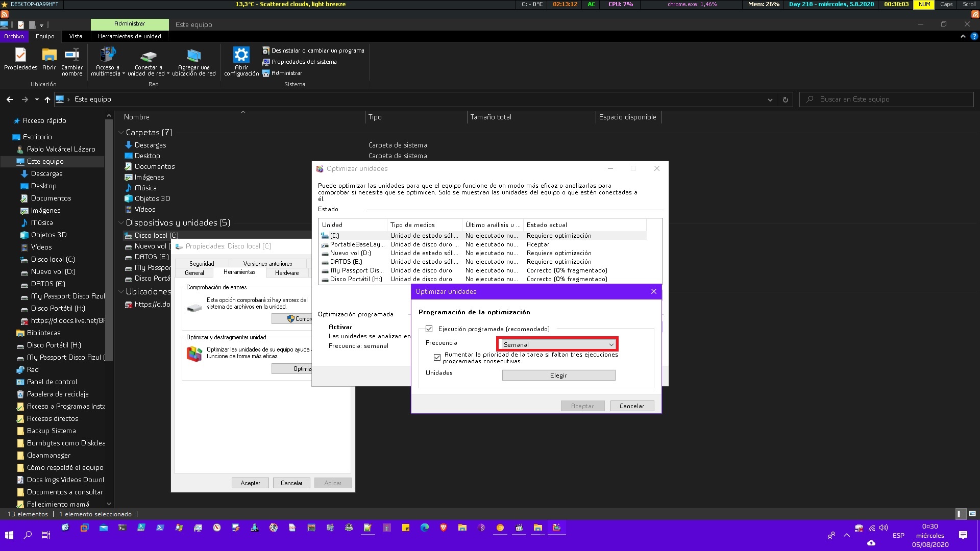
Task: Collapse the Carpetas (7) group
Action: [x=121, y=133]
